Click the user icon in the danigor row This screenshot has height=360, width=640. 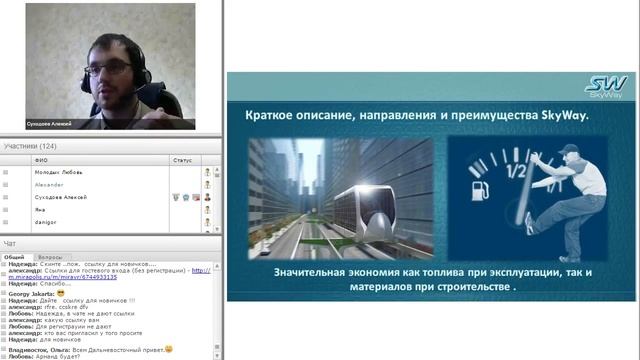coord(207,222)
